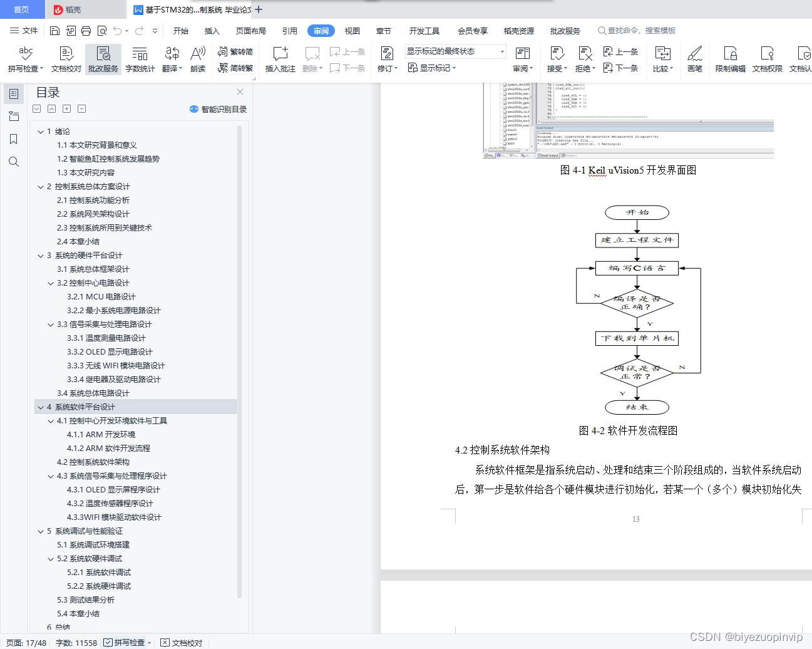This screenshot has height=649, width=812.
Task: Close the 目录 navigation panel
Action: pos(240,92)
